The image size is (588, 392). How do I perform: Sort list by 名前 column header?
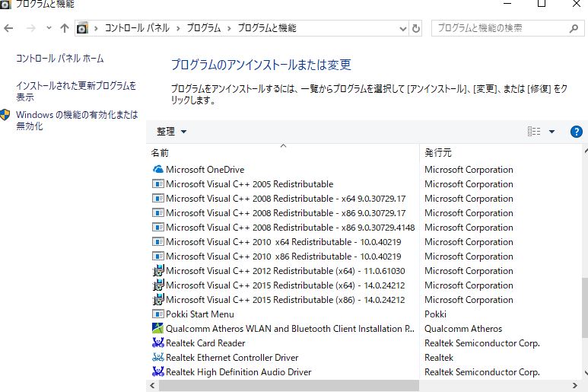click(161, 153)
